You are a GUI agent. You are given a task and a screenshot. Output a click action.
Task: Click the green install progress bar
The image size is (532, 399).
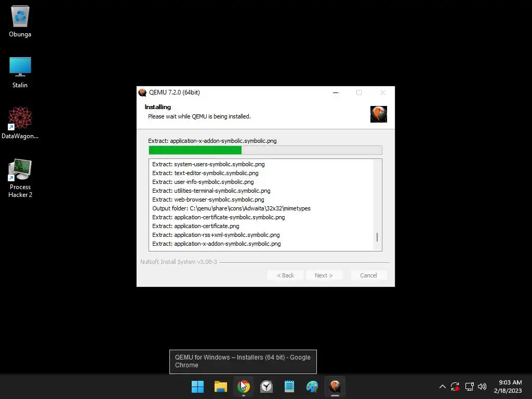click(x=265, y=150)
